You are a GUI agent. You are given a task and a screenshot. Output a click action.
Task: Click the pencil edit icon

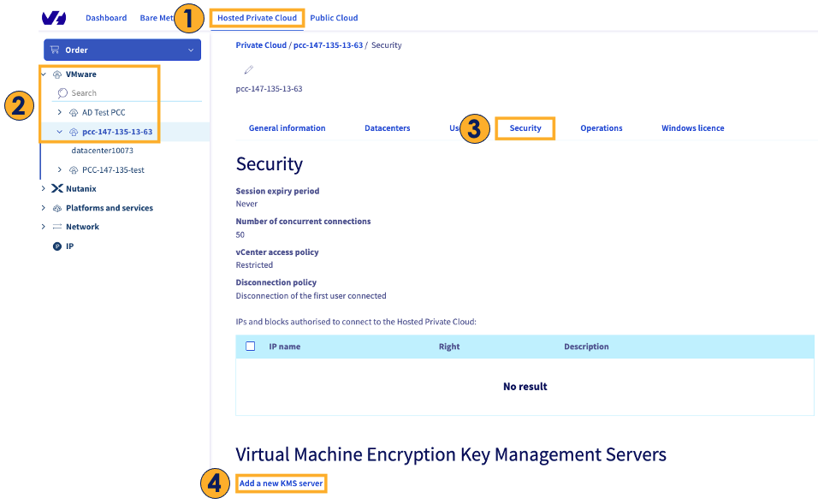coord(249,70)
